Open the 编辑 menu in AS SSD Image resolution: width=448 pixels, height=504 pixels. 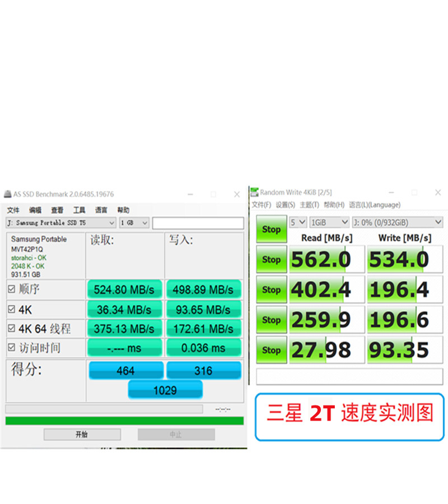pyautogui.click(x=35, y=210)
